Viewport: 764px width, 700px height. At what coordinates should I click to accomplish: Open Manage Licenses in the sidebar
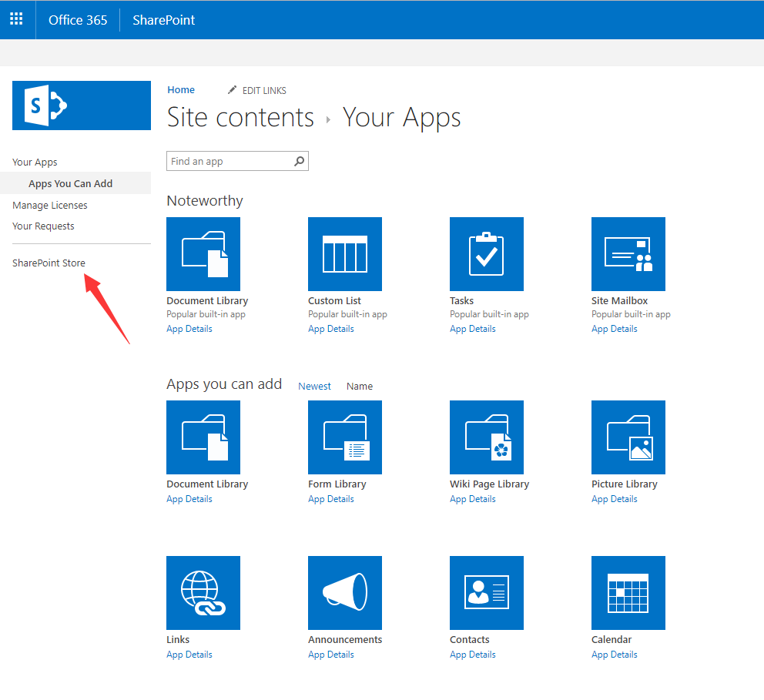click(x=50, y=205)
